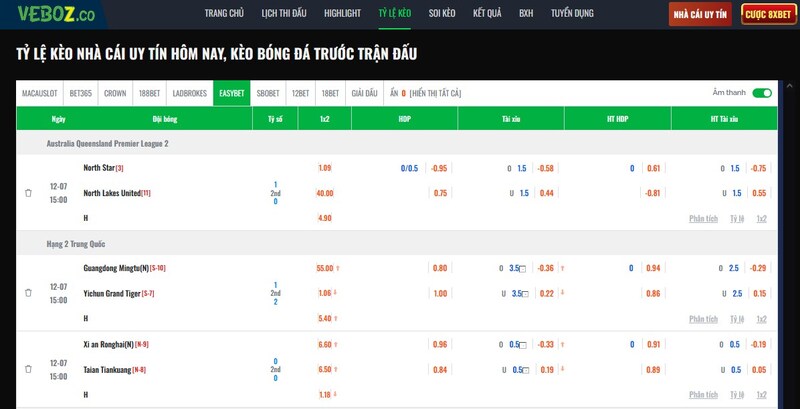
Task: Remove the Guangdong Mingtu match using its trash icon
Action: tap(28, 293)
